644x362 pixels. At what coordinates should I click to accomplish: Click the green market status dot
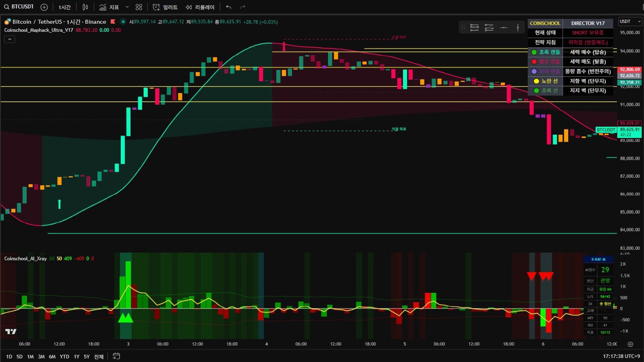click(x=123, y=22)
